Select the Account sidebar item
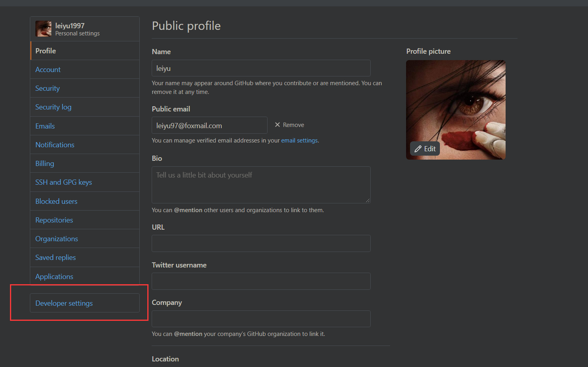This screenshot has width=588, height=367. point(85,70)
